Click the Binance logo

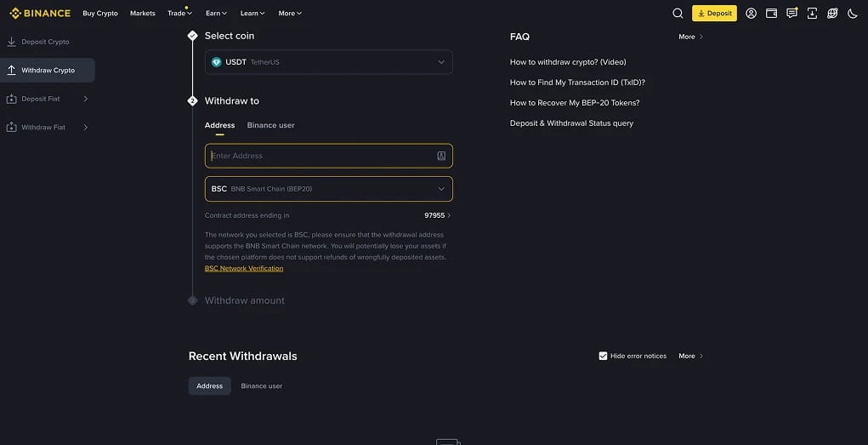[40, 14]
